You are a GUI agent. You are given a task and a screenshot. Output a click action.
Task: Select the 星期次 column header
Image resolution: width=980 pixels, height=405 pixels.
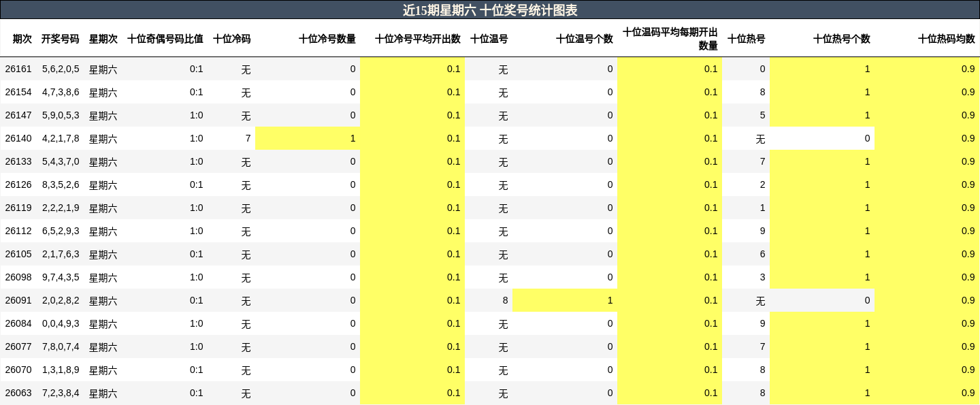point(103,39)
